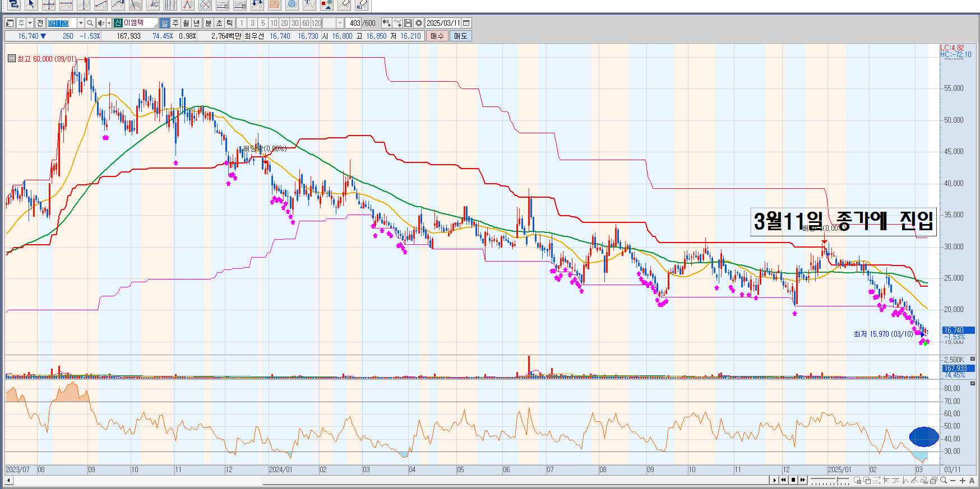This screenshot has width=980, height=489.
Task: Select the pointer arrow tool
Action: pos(31,4)
